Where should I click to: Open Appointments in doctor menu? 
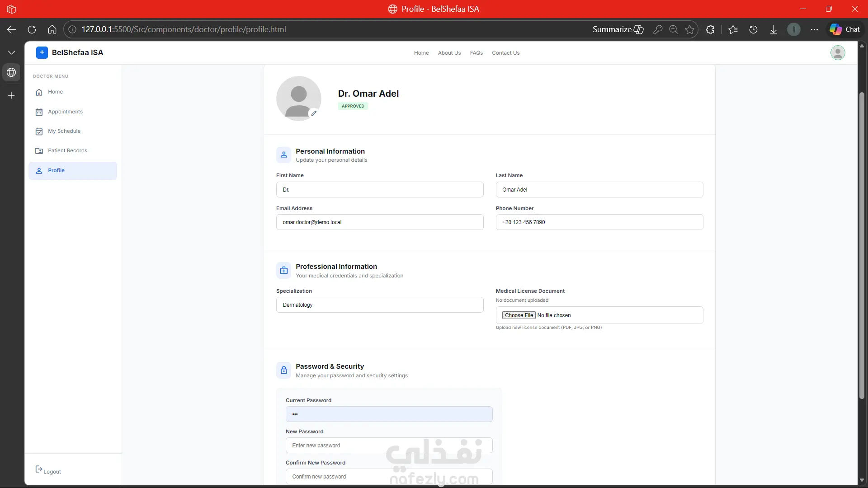point(65,112)
